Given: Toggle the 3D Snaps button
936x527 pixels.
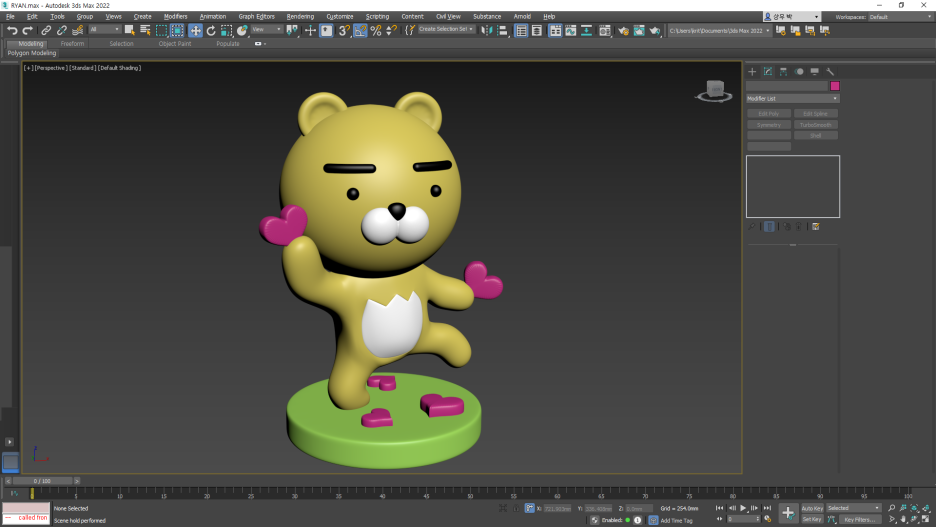Looking at the screenshot, I should [344, 30].
